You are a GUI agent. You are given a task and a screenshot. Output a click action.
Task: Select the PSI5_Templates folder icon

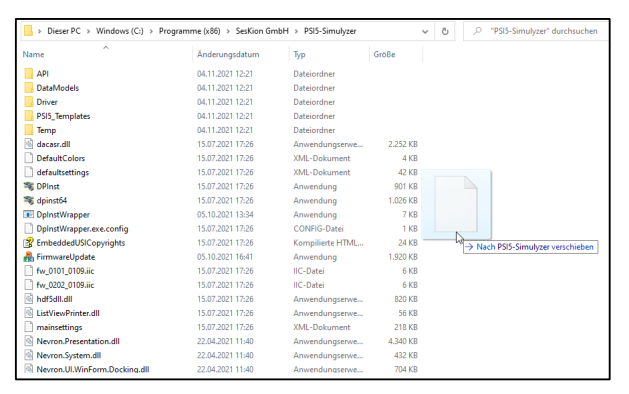point(28,116)
